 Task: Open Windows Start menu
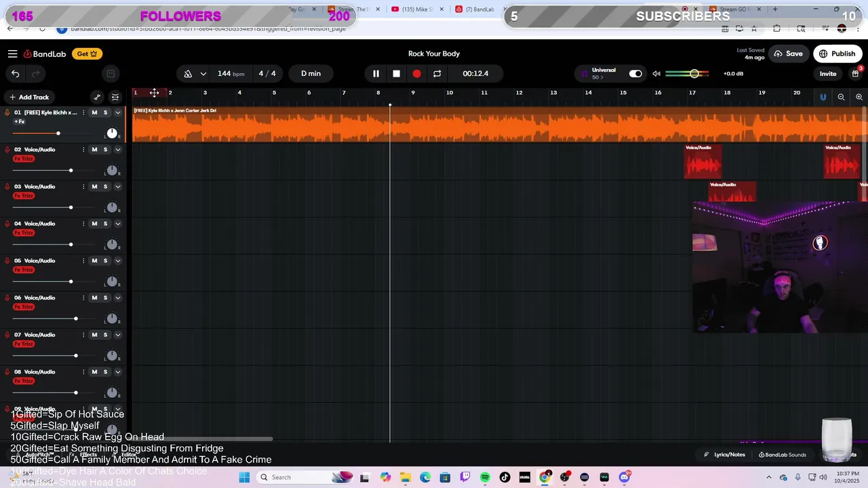click(x=244, y=477)
